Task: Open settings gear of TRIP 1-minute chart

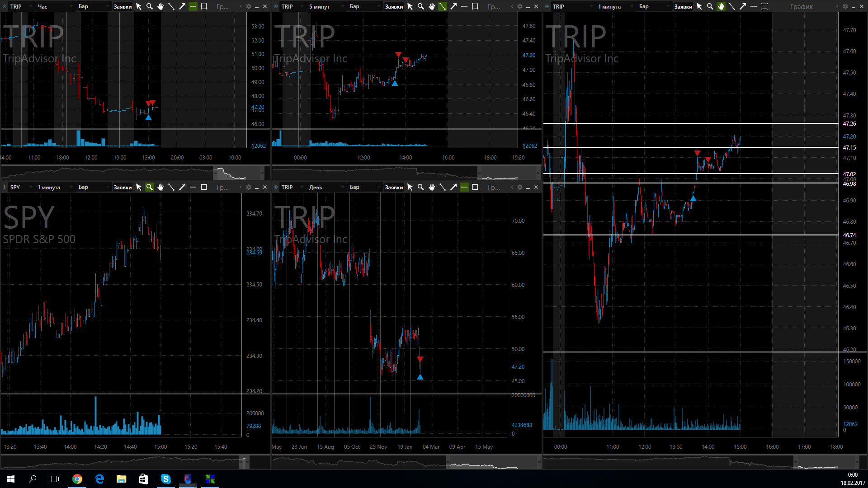Action: pos(845,6)
